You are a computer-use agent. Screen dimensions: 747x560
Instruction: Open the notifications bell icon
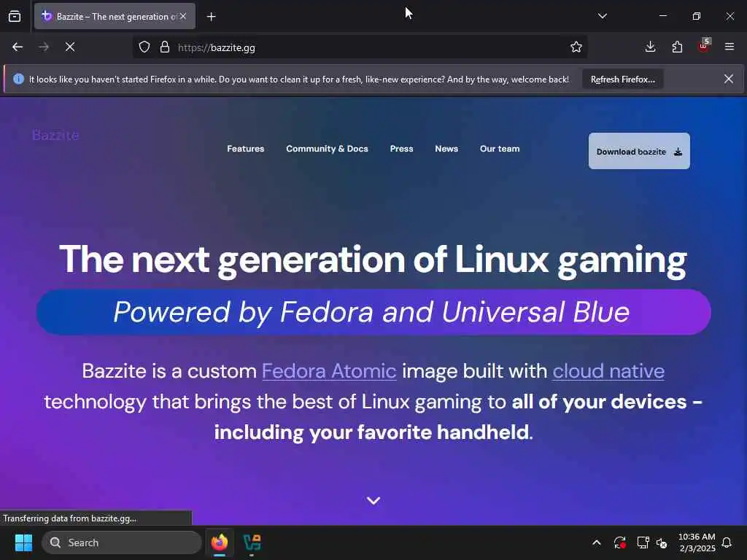tap(727, 542)
